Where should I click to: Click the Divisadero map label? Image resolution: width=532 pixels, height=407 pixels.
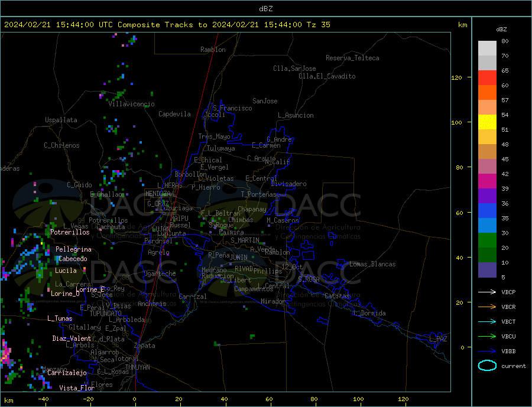click(x=288, y=184)
